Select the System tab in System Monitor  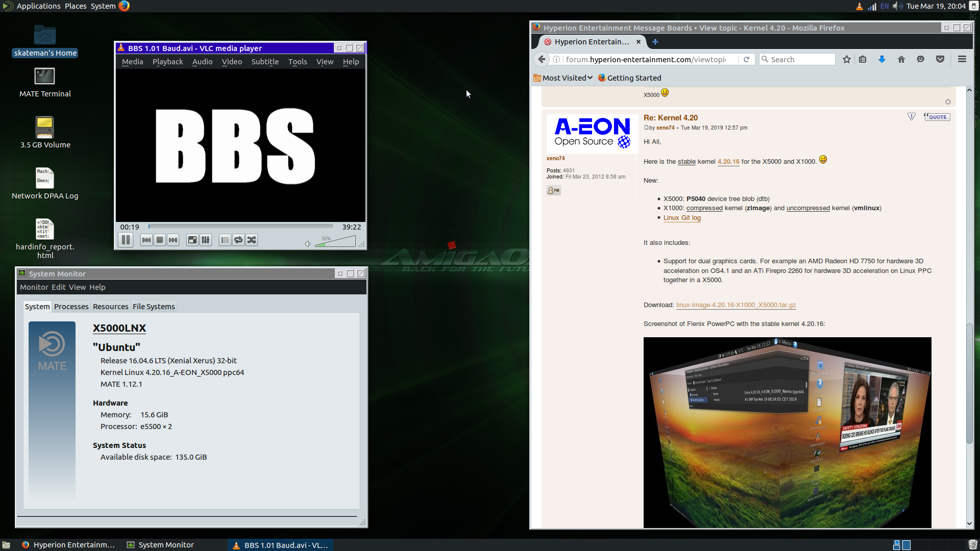(x=37, y=307)
